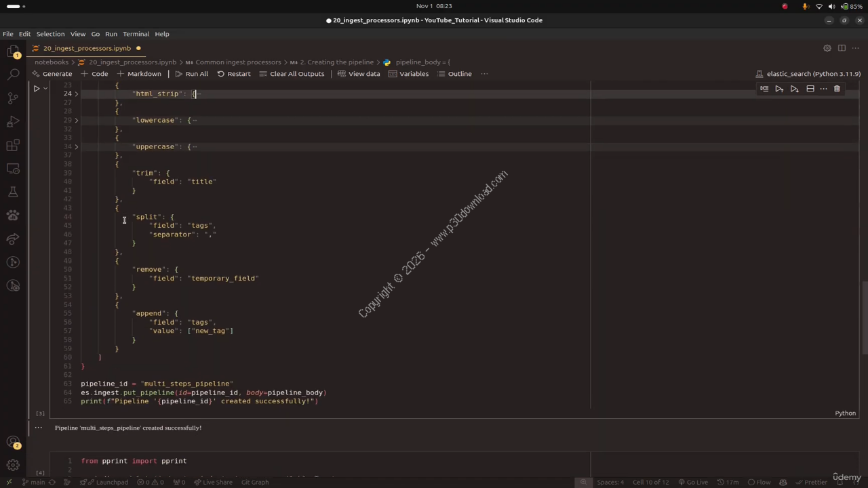Open Run and Debug view

click(x=13, y=122)
